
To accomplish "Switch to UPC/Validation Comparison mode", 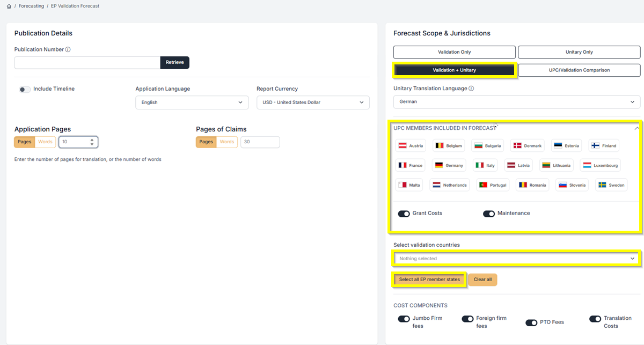I will click(x=579, y=70).
